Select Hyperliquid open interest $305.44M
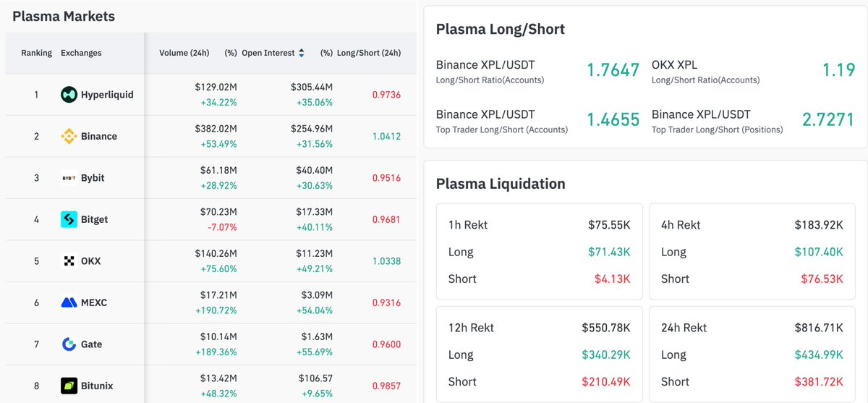The image size is (868, 403). click(x=311, y=87)
